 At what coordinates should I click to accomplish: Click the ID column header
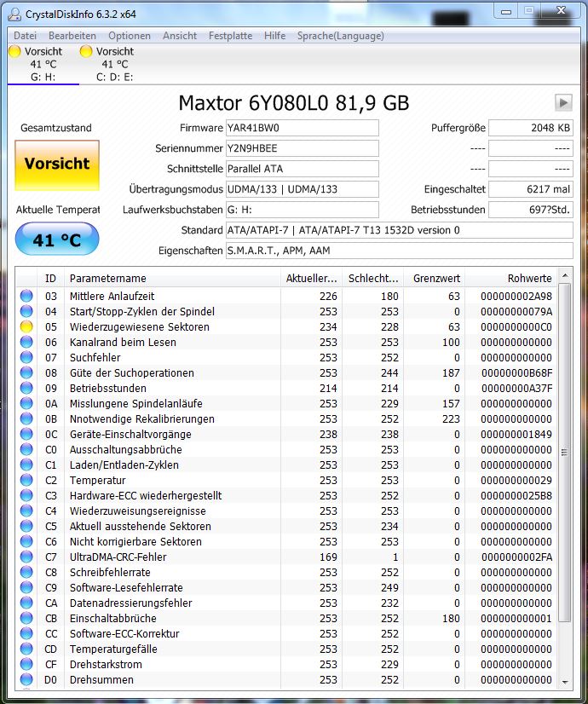[50, 279]
